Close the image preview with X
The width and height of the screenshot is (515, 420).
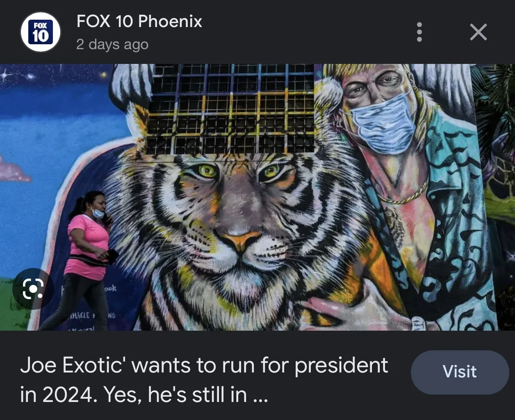pyautogui.click(x=479, y=32)
